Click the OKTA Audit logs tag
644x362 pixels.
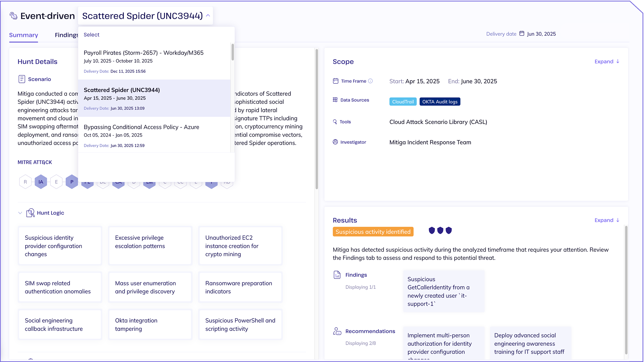point(440,102)
